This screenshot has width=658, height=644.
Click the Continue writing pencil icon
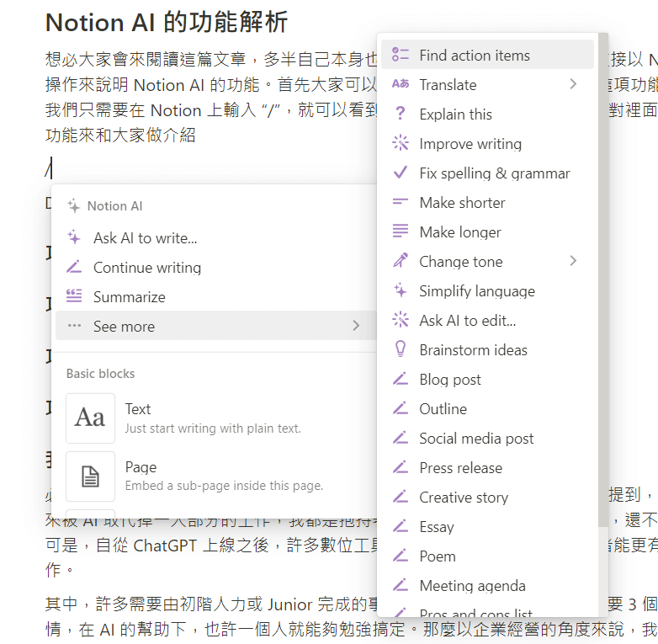(74, 267)
